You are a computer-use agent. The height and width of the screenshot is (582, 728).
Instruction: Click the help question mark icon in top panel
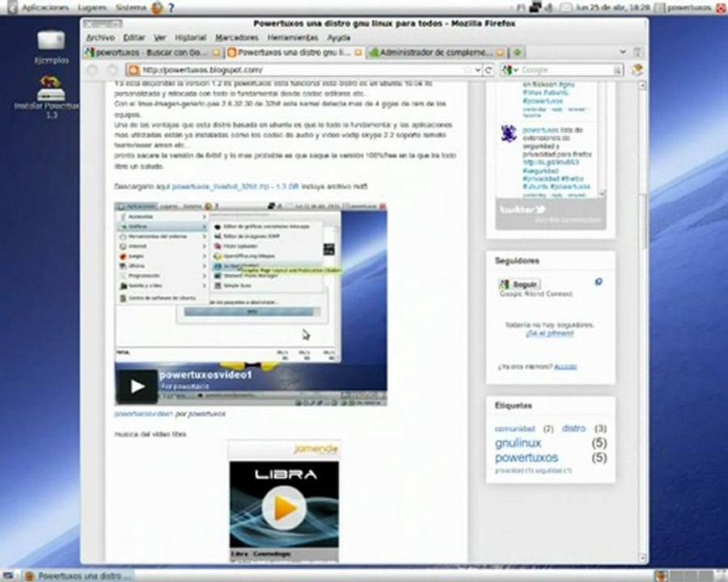tap(171, 7)
